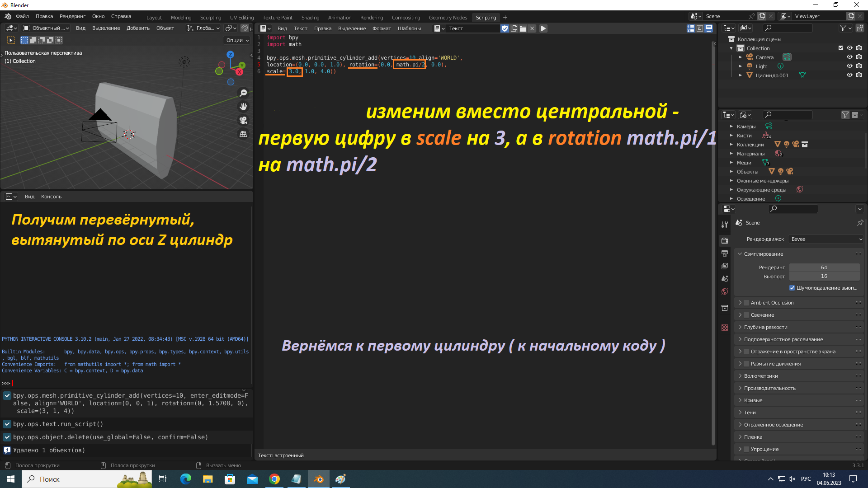Open the Collection properties tab icon

725,308
